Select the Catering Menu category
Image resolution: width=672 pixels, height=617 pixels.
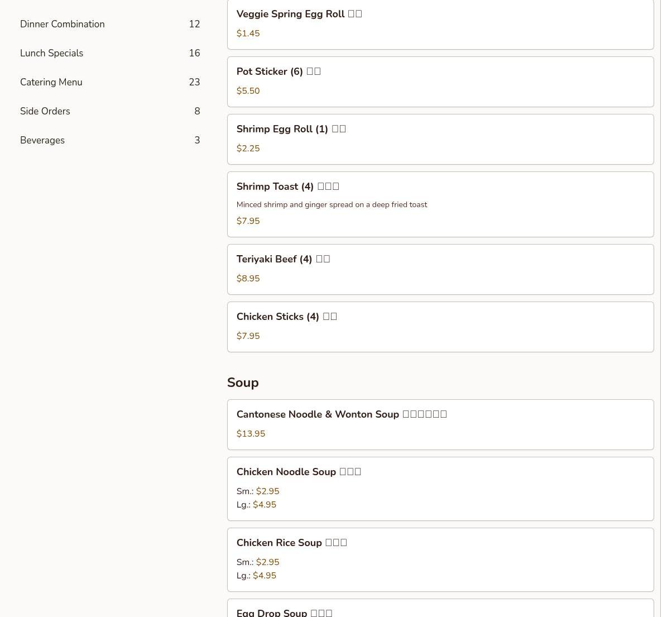(x=110, y=82)
